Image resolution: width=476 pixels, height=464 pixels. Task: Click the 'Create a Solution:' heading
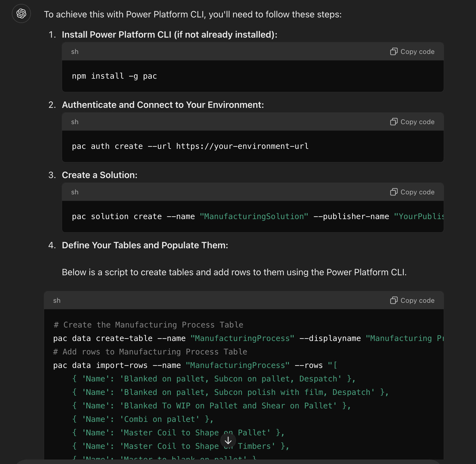tap(99, 175)
